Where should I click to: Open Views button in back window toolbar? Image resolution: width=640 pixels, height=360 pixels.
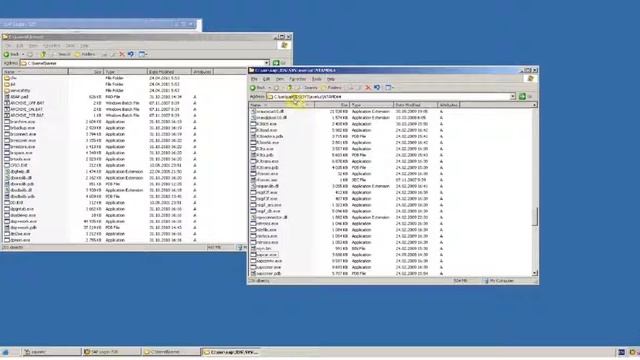point(142,54)
